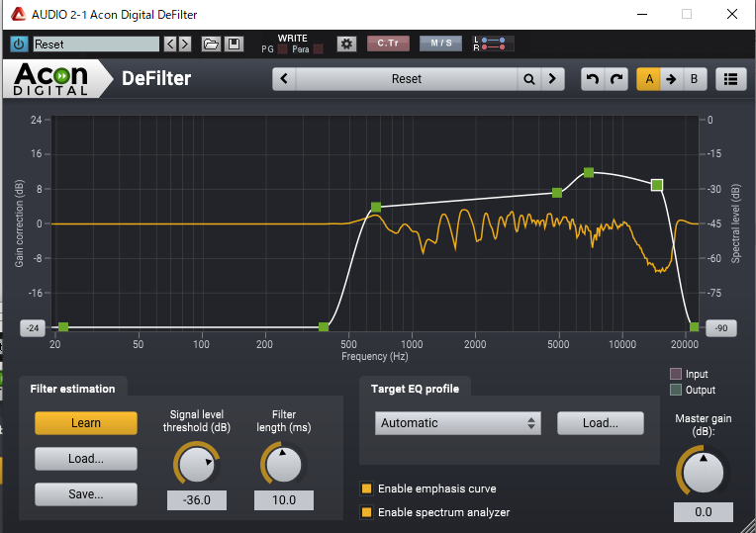
Task: Switch to the A settings slot
Action: 649,79
